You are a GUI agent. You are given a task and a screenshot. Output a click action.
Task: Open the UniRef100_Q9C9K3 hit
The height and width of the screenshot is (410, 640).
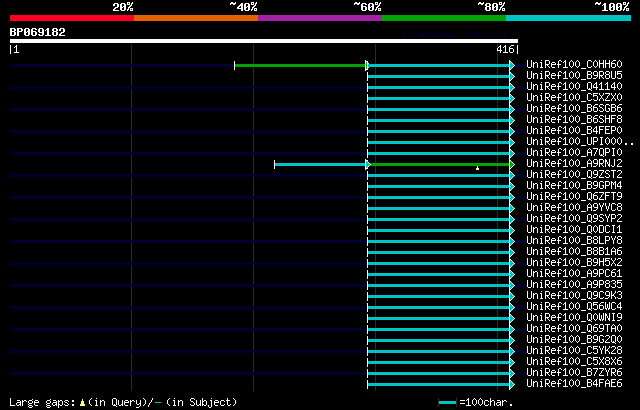(574, 296)
